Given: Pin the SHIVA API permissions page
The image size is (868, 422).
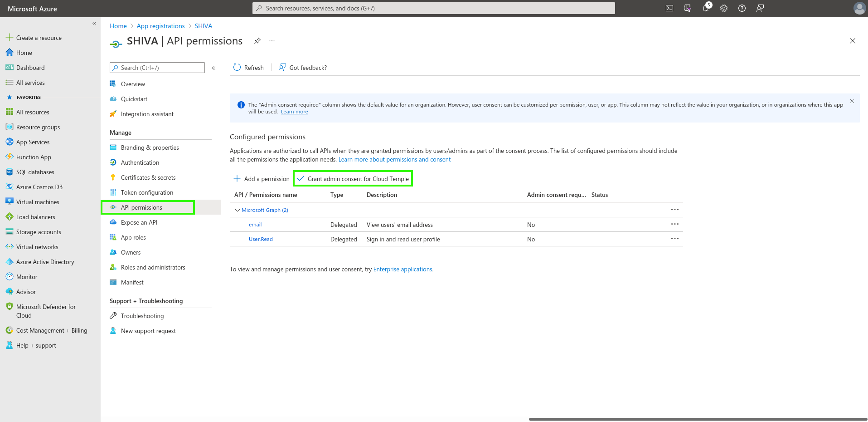Looking at the screenshot, I should coord(257,41).
